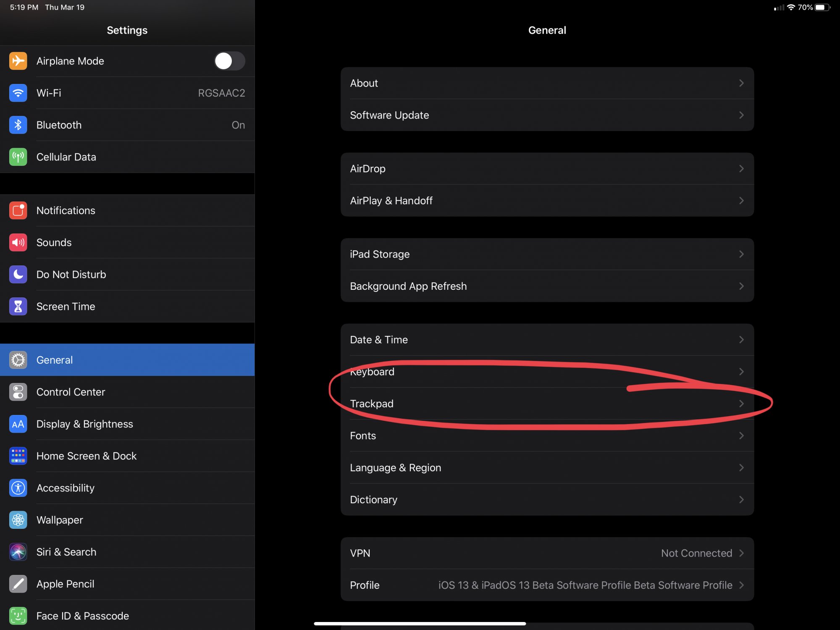Open Sounds settings in sidebar
This screenshot has height=630, width=840.
point(127,242)
